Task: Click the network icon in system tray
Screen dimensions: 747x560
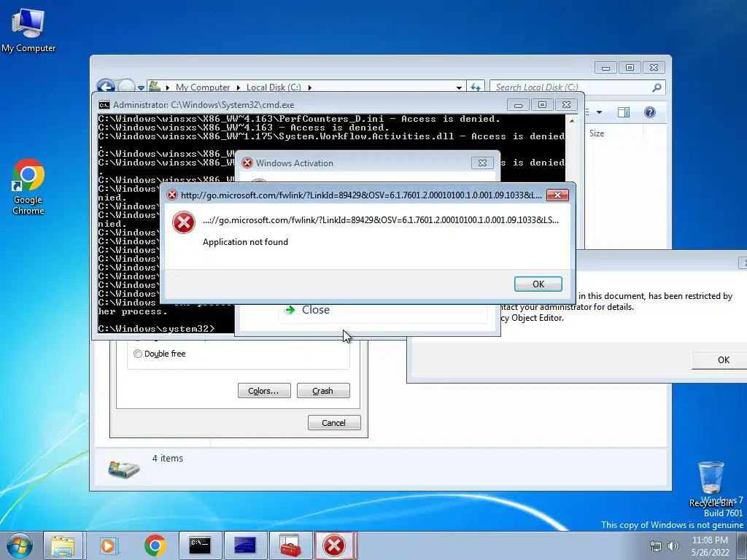Action: click(656, 546)
